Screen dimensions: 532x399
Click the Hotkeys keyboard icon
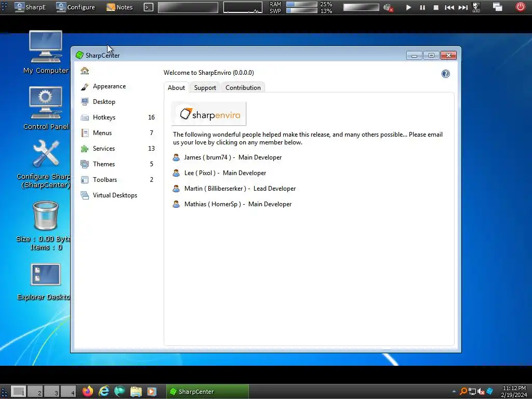(85, 117)
